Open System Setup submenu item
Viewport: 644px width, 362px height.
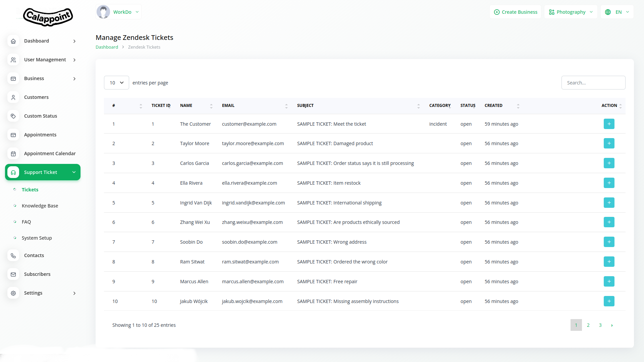(x=37, y=238)
